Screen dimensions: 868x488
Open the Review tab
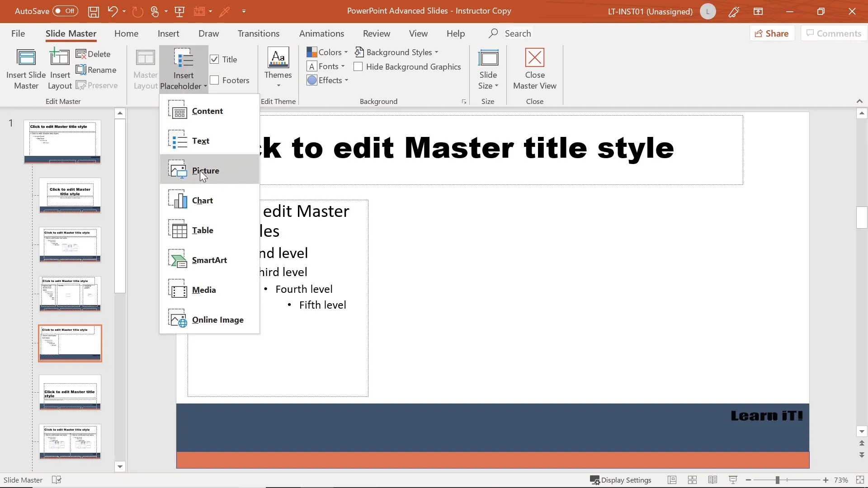pyautogui.click(x=376, y=33)
